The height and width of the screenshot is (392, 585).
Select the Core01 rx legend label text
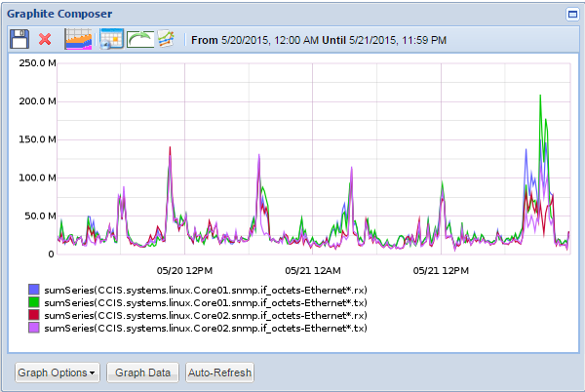[206, 290]
